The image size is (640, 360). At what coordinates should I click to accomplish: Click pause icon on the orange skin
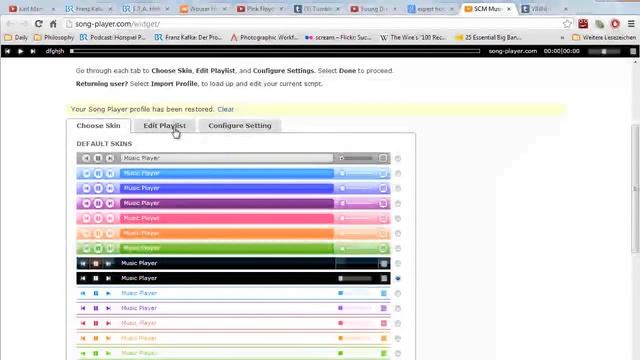98,233
